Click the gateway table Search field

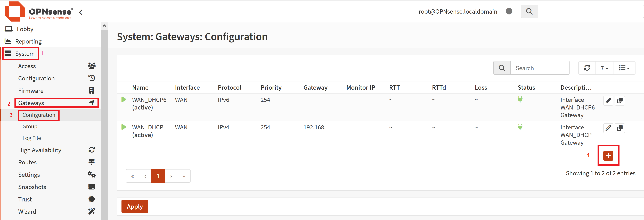click(540, 68)
